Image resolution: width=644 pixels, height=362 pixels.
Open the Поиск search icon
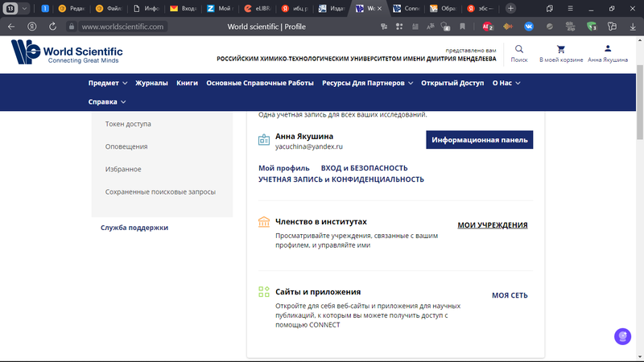(x=519, y=52)
